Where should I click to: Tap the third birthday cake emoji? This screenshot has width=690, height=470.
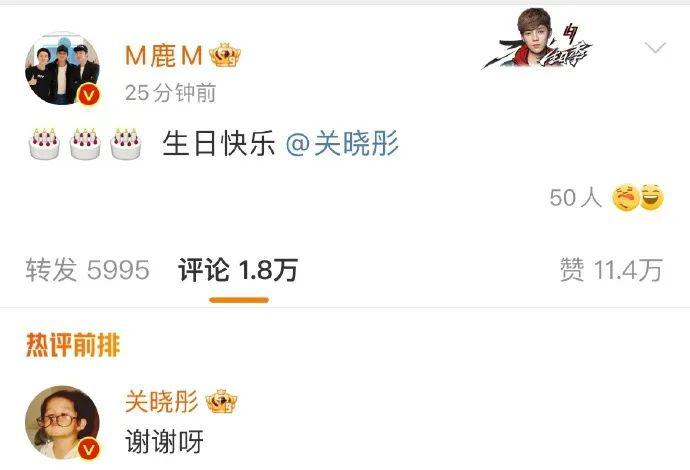click(x=126, y=143)
